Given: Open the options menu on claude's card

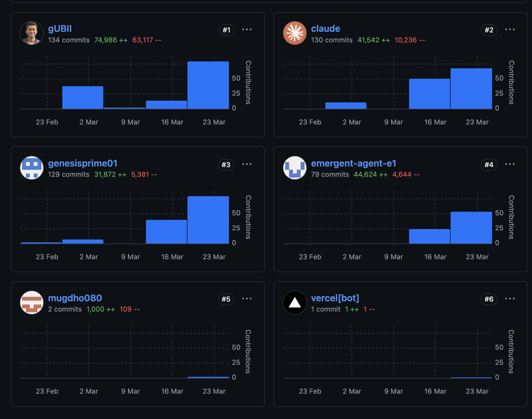Looking at the screenshot, I should pos(510,29).
